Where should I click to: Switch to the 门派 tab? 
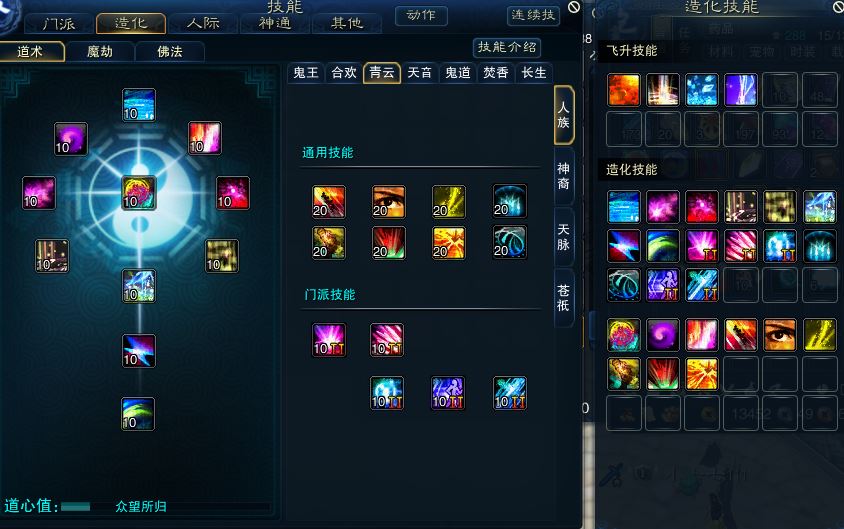[x=59, y=23]
